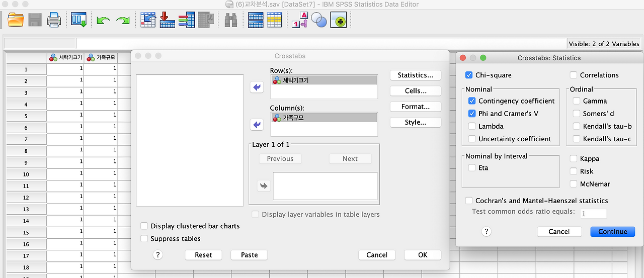Viewport: 644px width, 278px height.
Task: Click the Paste button
Action: (249, 255)
